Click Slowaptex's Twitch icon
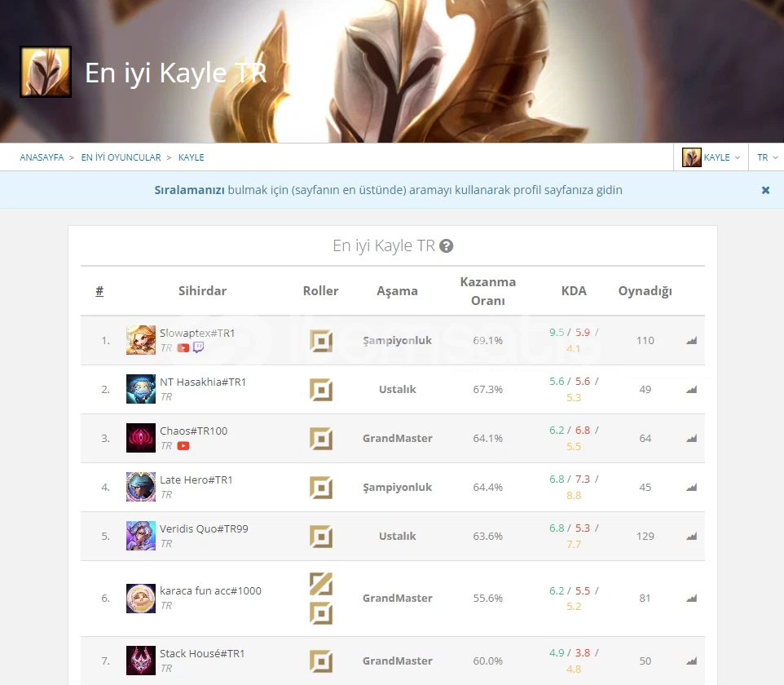The height and width of the screenshot is (685, 784). pos(199,347)
